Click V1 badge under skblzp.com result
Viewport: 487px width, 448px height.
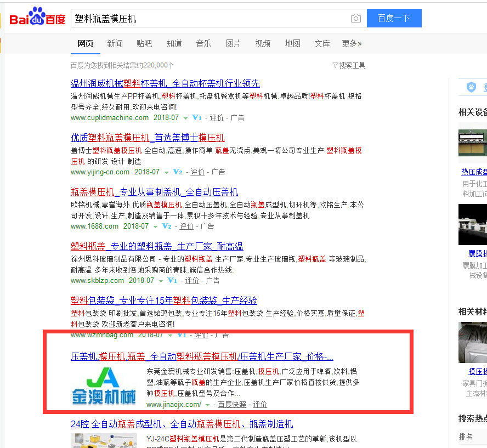[172, 281]
